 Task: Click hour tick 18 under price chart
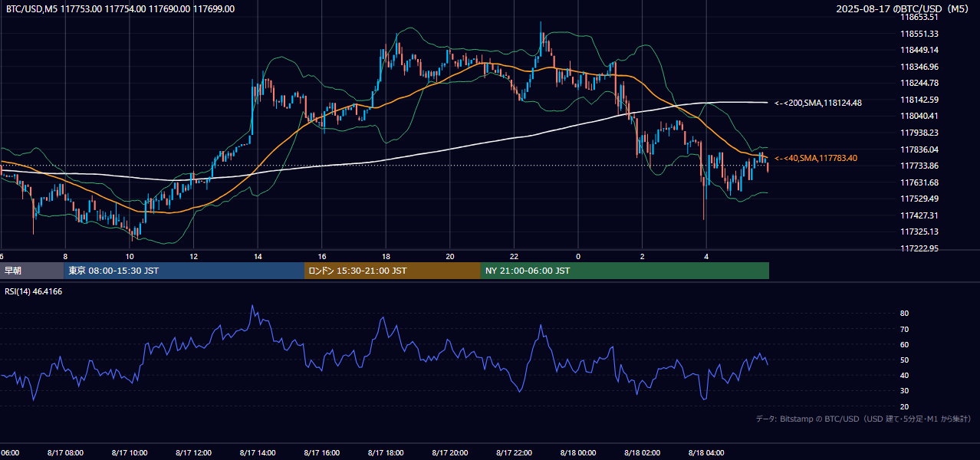(x=386, y=256)
